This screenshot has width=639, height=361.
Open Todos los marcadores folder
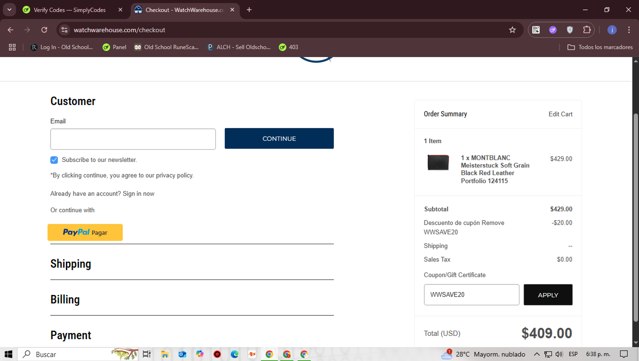tap(600, 47)
